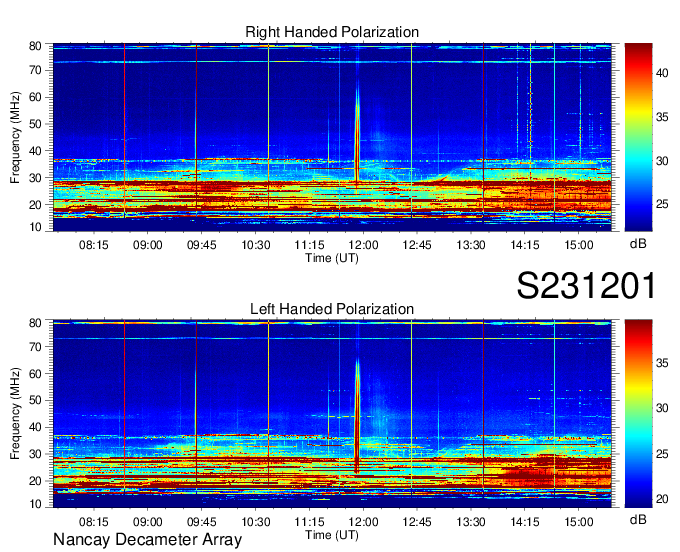
Task: Click the Left Handed plot color bar
Action: [638, 414]
